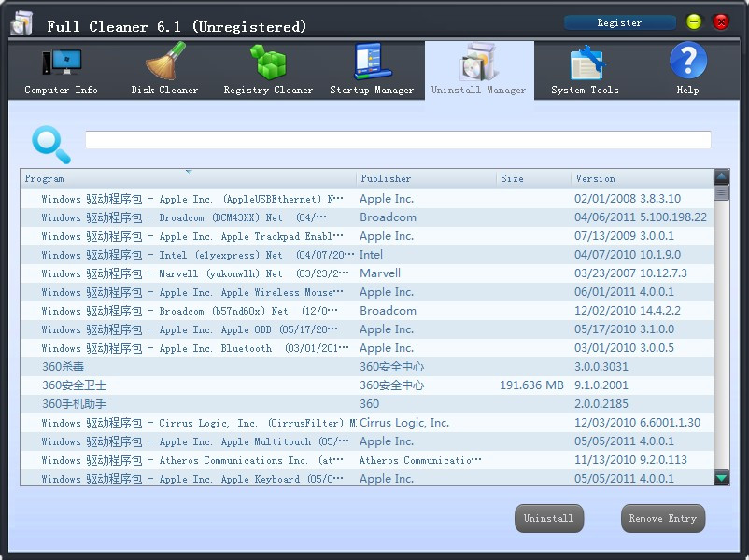Click the Atheros Communications publisher cell
Screen dimensions: 749x560
[x=420, y=460]
